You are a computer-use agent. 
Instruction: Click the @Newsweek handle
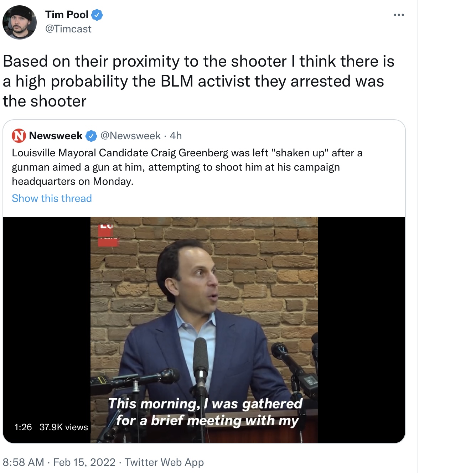pos(130,136)
